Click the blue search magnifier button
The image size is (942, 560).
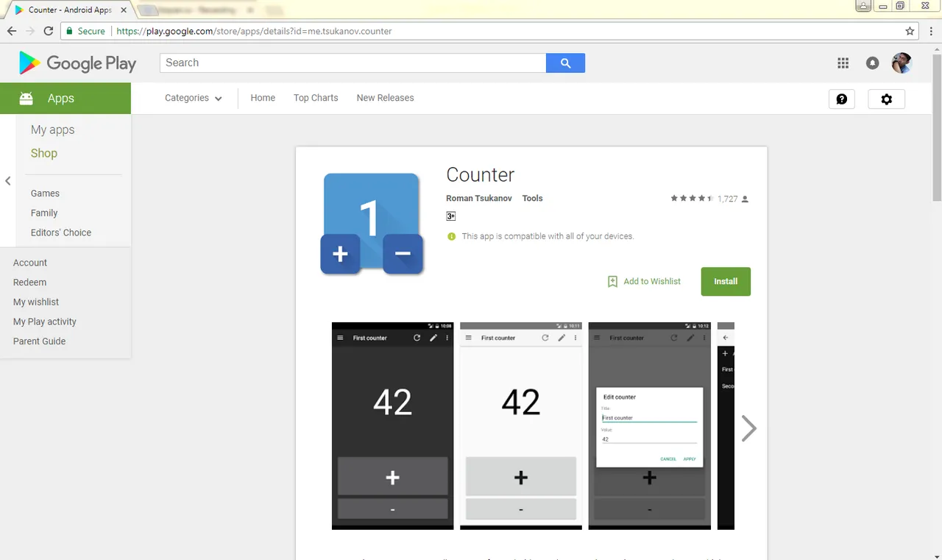click(x=565, y=63)
